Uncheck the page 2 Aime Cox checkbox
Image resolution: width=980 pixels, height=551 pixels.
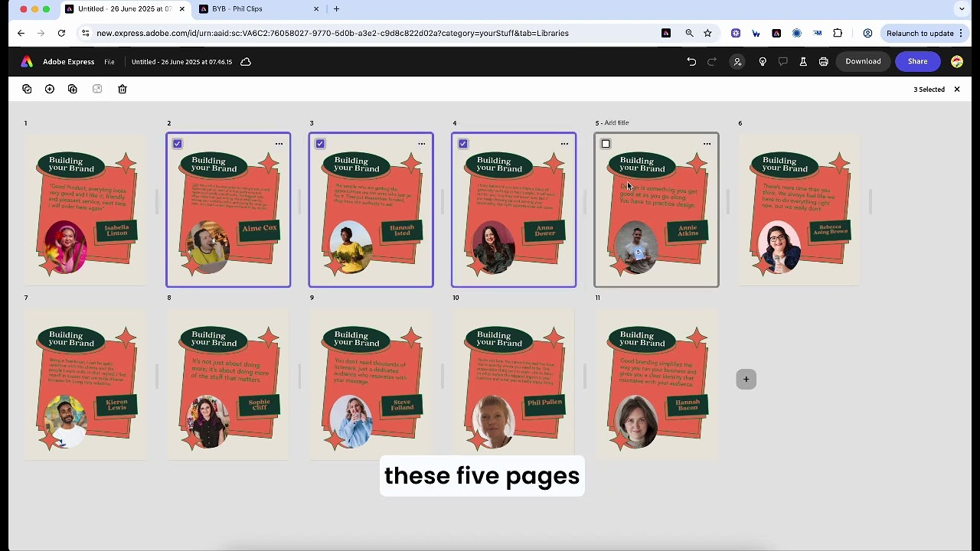point(178,144)
